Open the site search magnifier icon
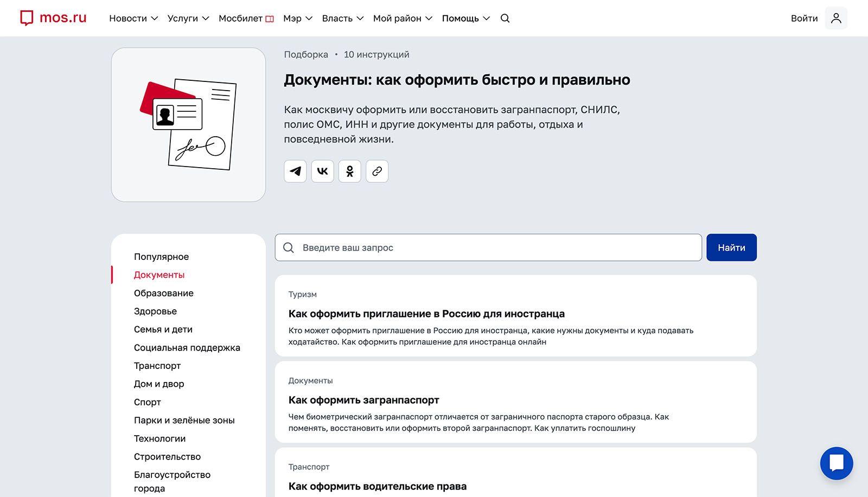868x497 pixels. 505,18
